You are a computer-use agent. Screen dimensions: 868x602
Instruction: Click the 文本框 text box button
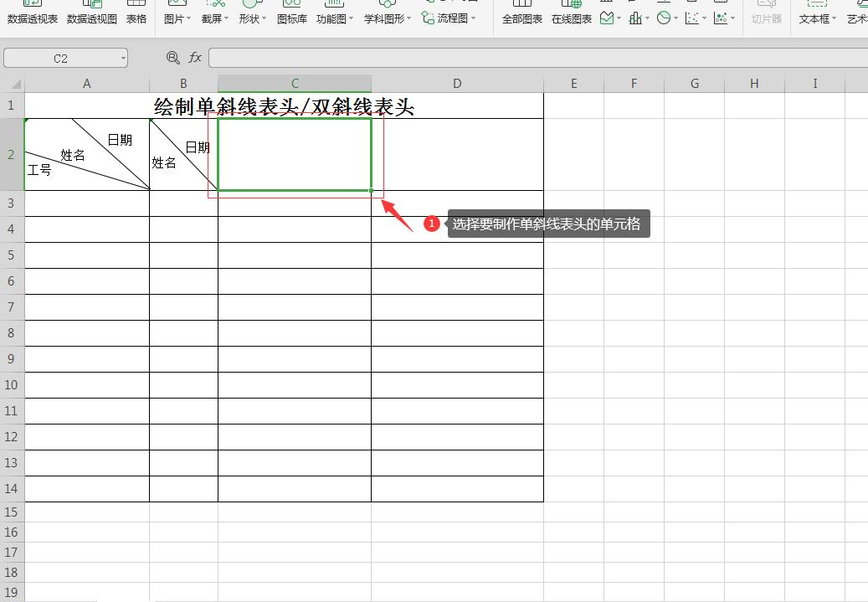(817, 18)
